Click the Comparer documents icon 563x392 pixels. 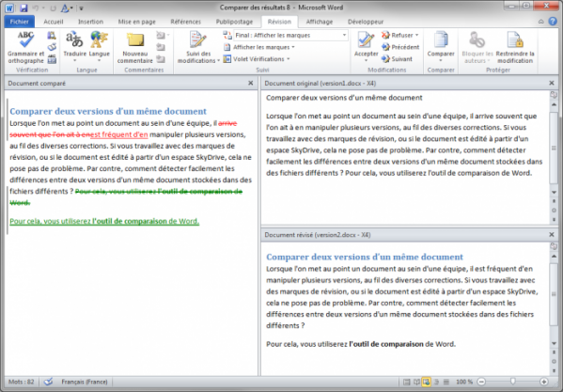(441, 40)
